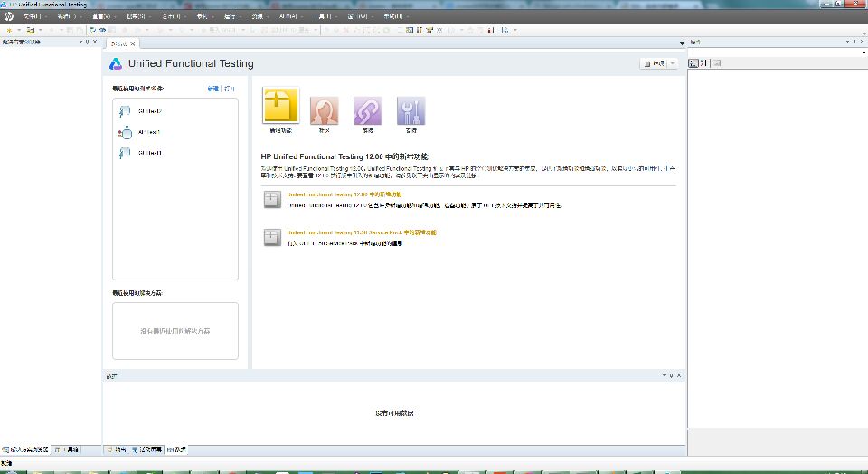Open the UFT 11.50 Service Pack features link
This screenshot has height=474, width=868.
pos(362,232)
